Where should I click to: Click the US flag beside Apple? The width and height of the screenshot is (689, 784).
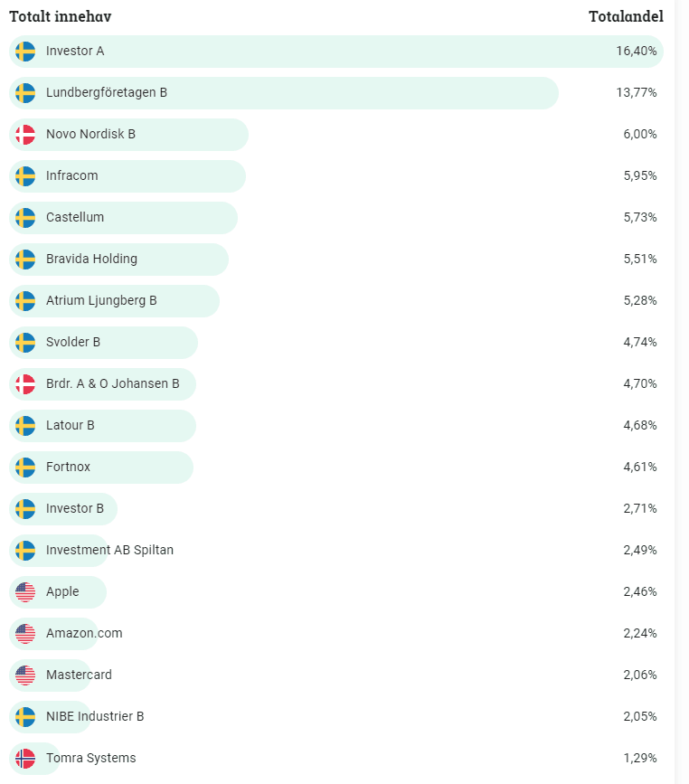tap(25, 591)
